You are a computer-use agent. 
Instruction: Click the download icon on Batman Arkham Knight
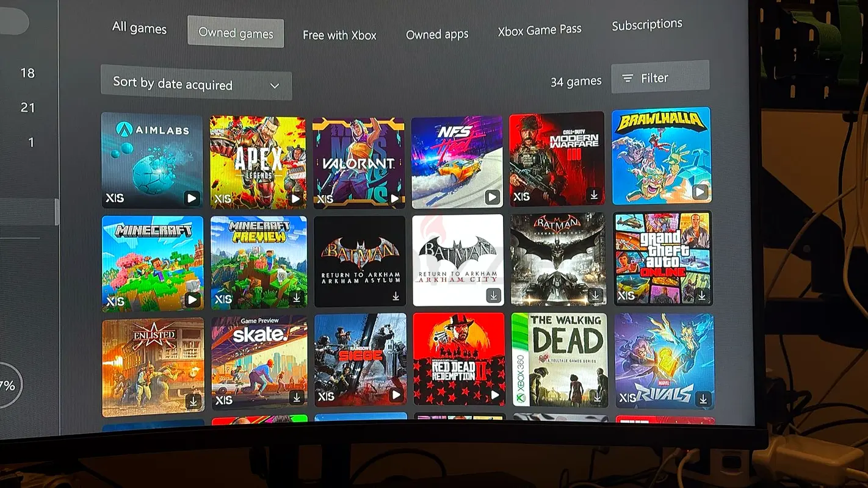tap(595, 296)
